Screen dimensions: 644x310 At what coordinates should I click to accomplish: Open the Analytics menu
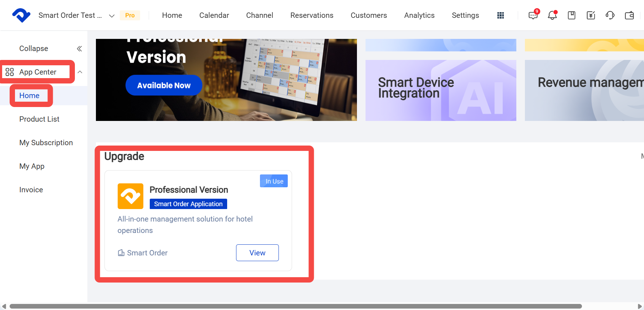click(419, 15)
